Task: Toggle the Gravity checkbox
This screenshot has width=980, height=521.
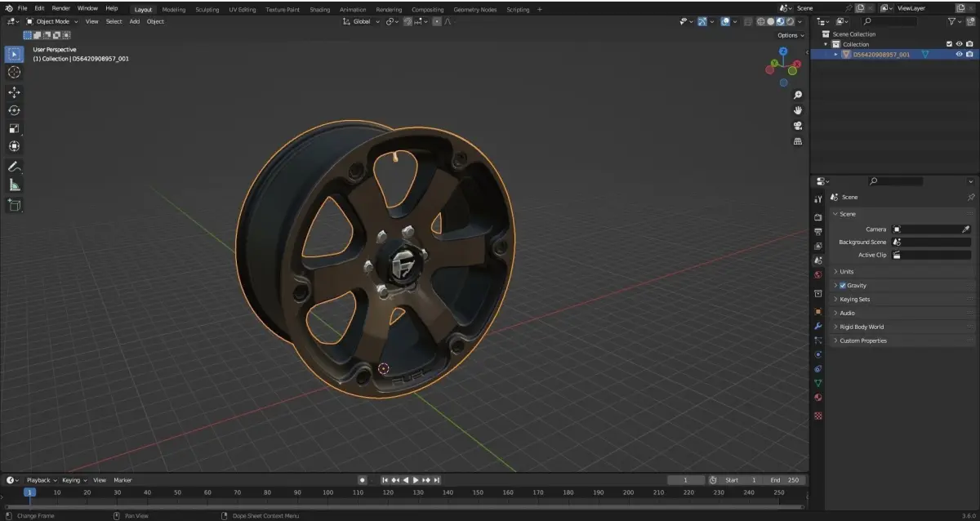Action: click(843, 286)
